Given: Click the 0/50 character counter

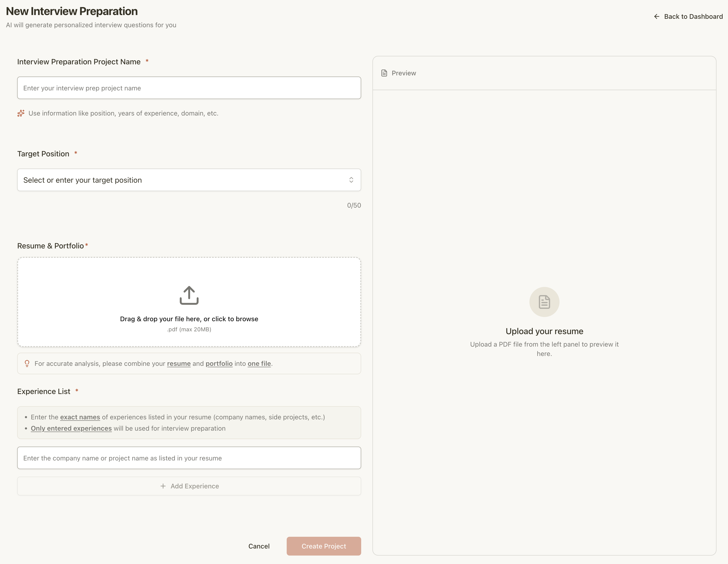Looking at the screenshot, I should (x=353, y=205).
